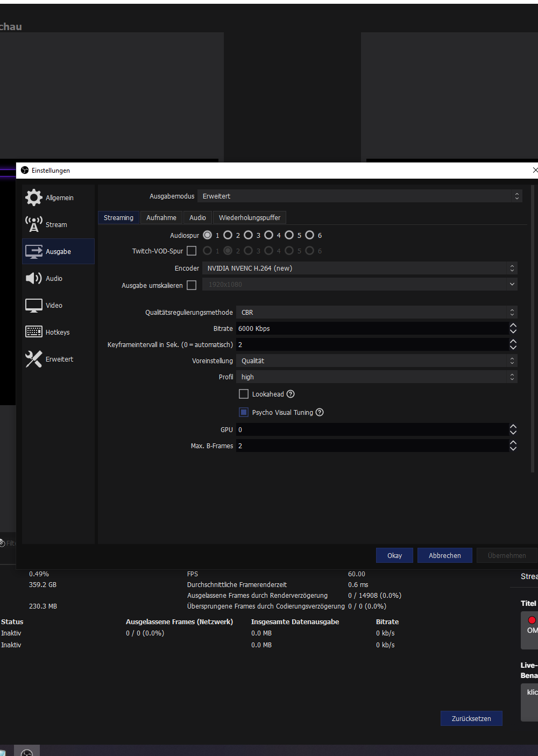The image size is (538, 756).
Task: Click the Okay button
Action: (x=394, y=555)
